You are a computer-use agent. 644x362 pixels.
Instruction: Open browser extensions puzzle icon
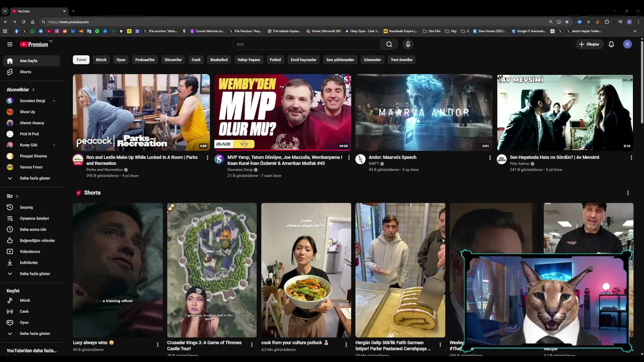(607, 22)
